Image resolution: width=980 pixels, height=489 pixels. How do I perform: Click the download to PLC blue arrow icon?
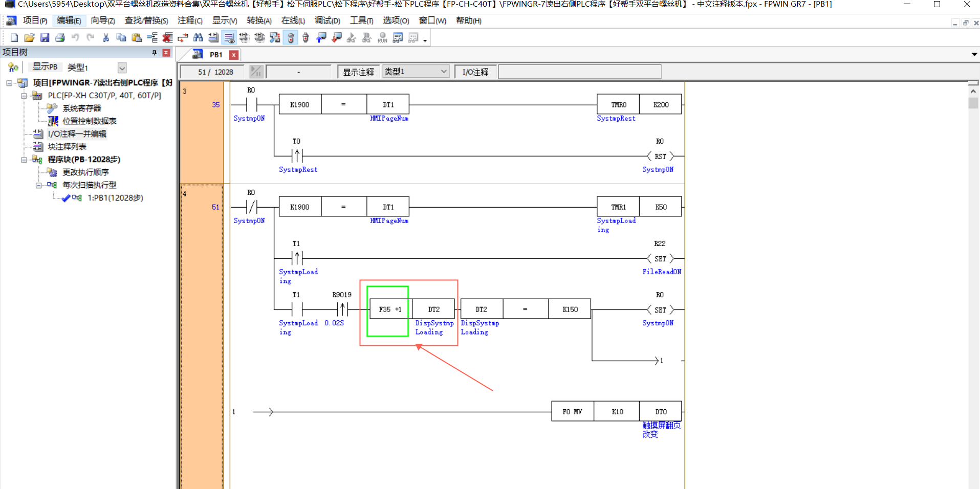[x=321, y=38]
